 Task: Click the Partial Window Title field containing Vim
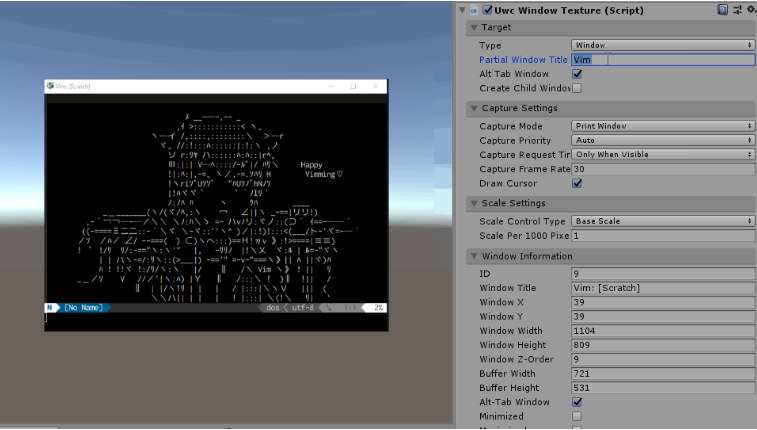[x=663, y=60]
